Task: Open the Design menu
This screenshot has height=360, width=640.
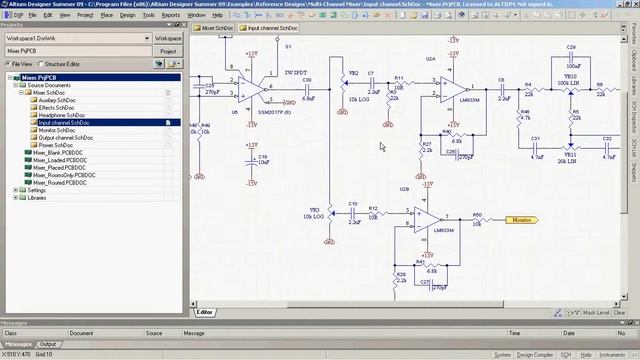Action: coord(127,15)
